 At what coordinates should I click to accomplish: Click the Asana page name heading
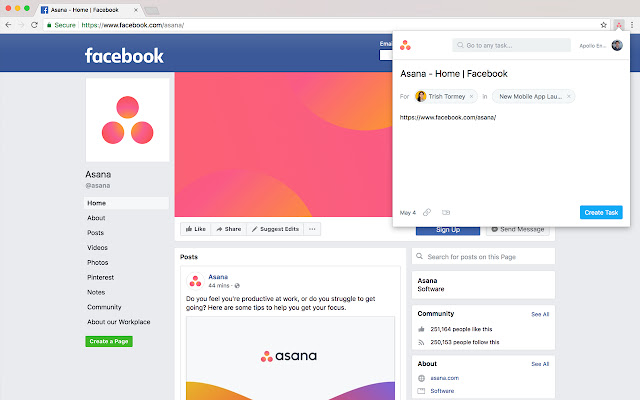pyautogui.click(x=98, y=174)
